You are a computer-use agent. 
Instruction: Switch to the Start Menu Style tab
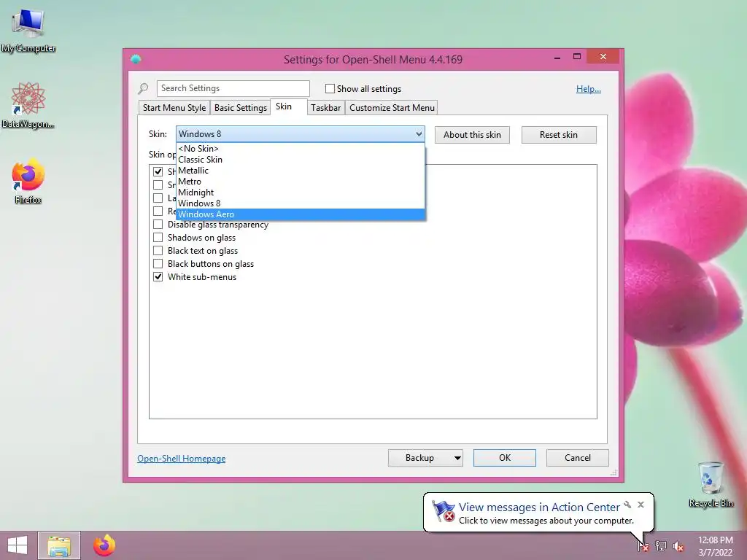[x=174, y=108]
